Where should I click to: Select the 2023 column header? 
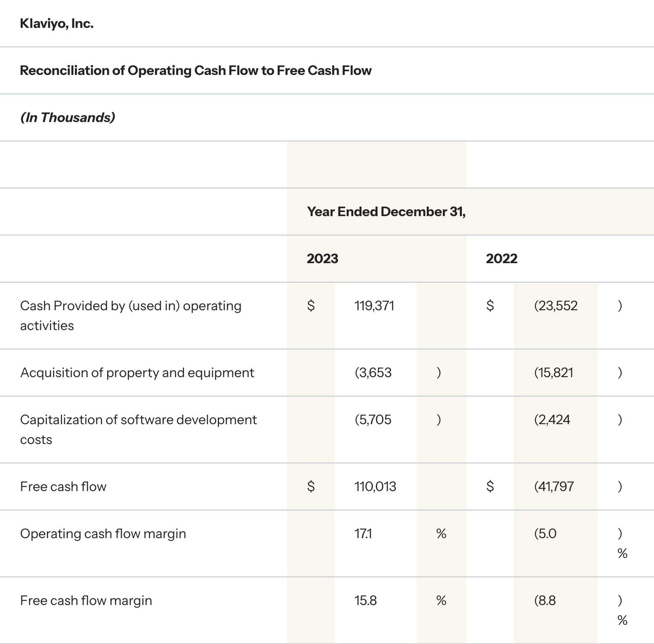[x=323, y=259]
